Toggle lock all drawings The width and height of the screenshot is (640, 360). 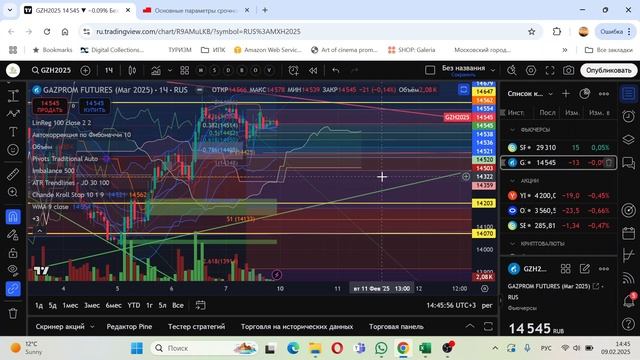point(13,253)
